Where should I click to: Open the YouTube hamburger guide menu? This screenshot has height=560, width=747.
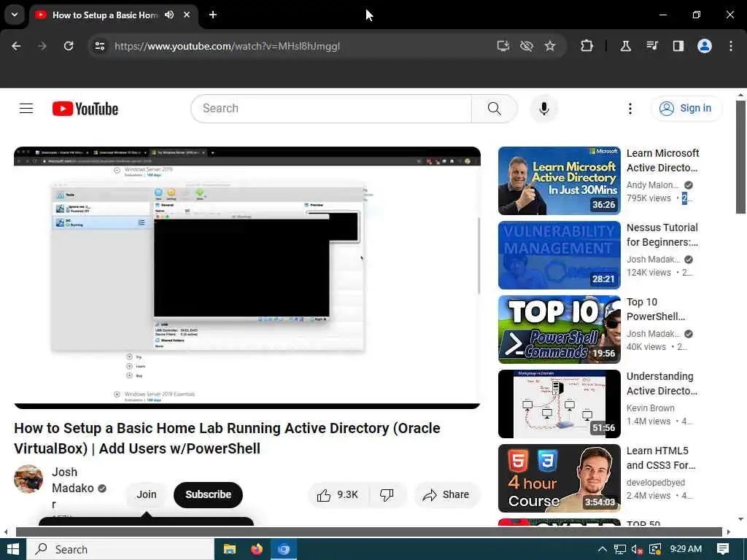pyautogui.click(x=26, y=109)
